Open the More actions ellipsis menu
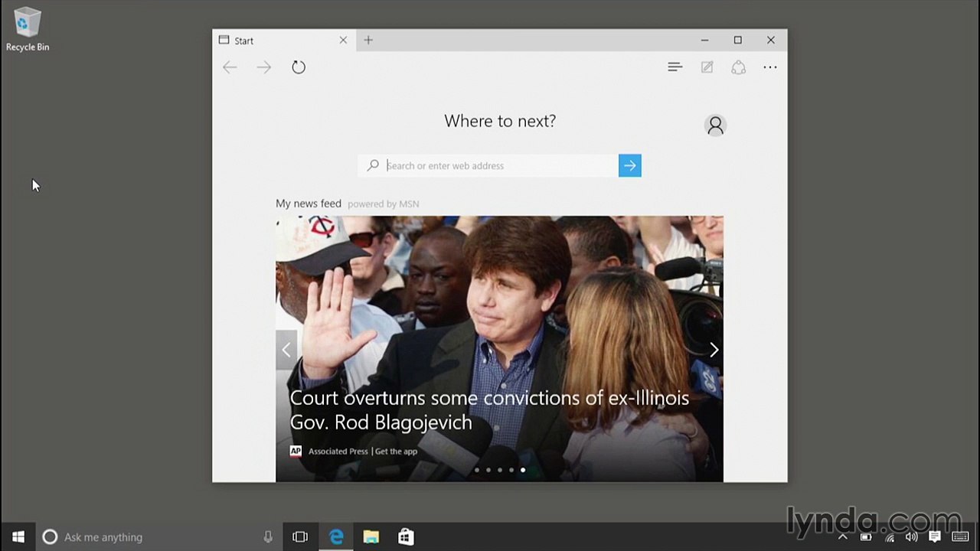Image resolution: width=980 pixels, height=551 pixels. point(770,67)
